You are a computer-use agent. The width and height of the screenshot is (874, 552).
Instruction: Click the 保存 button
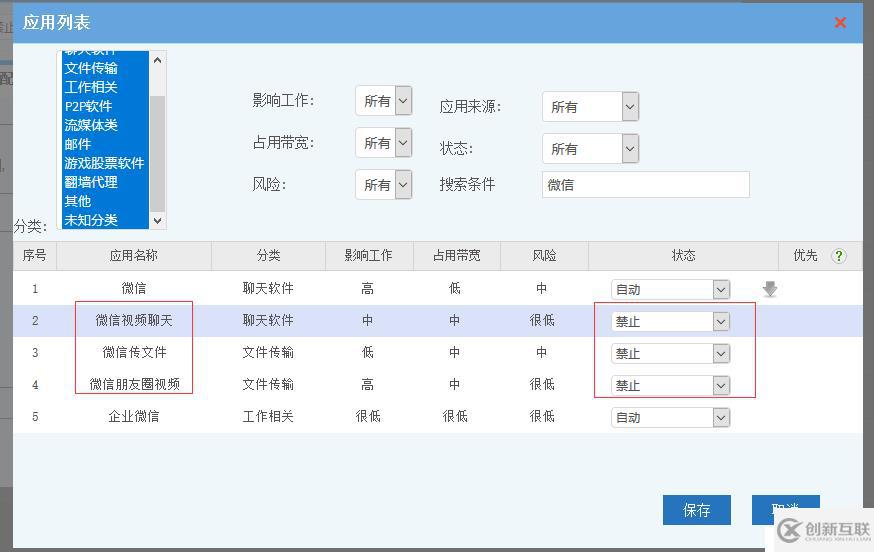(697, 510)
